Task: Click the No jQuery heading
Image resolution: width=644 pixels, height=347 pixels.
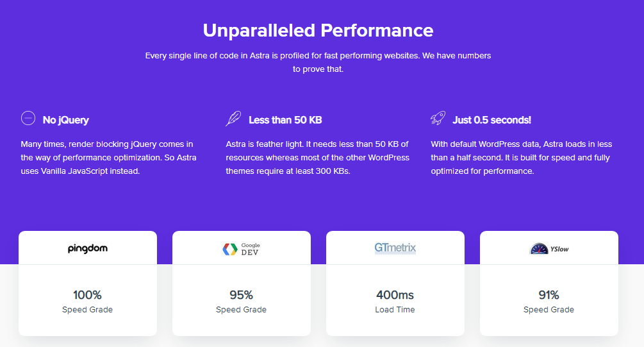Action: (x=66, y=120)
